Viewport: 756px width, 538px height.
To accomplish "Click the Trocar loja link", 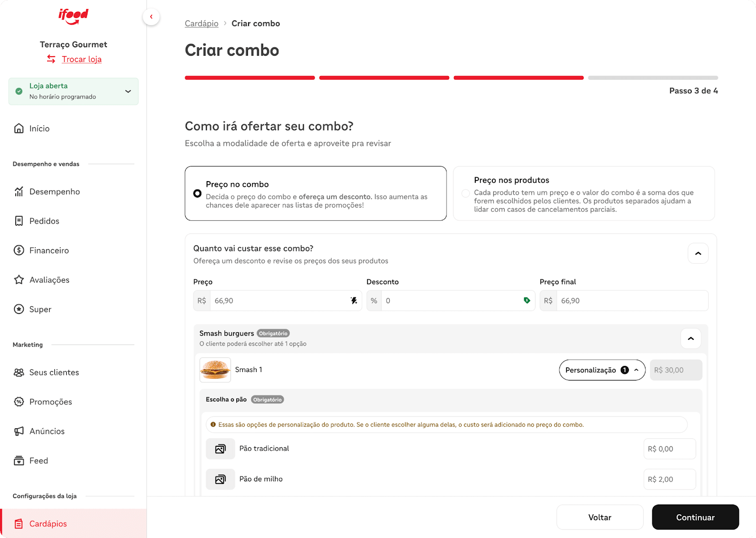I will tap(81, 59).
